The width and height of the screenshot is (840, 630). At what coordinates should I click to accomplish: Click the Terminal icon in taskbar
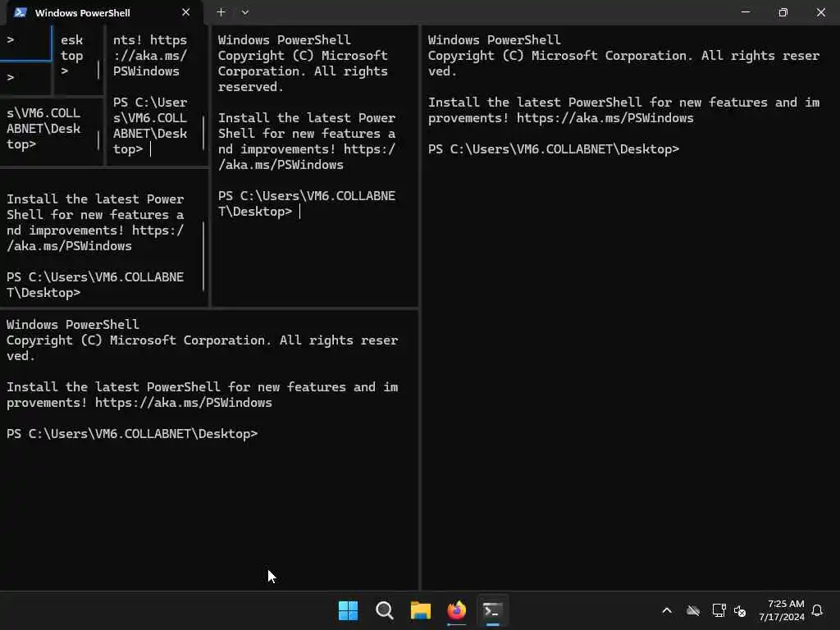492,610
